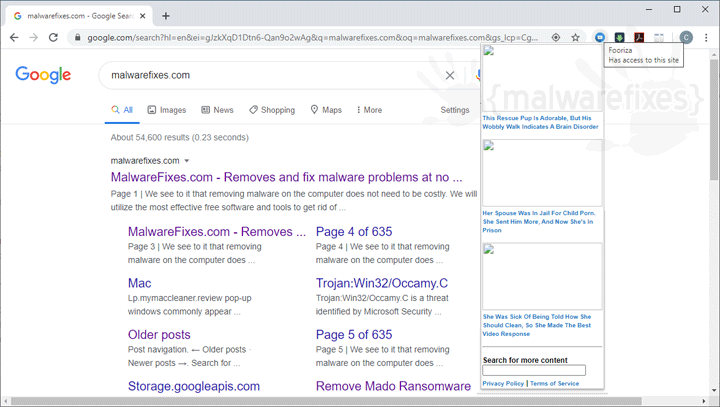
Task: Open the Remove Mado Ransomware sitelink
Action: point(393,386)
